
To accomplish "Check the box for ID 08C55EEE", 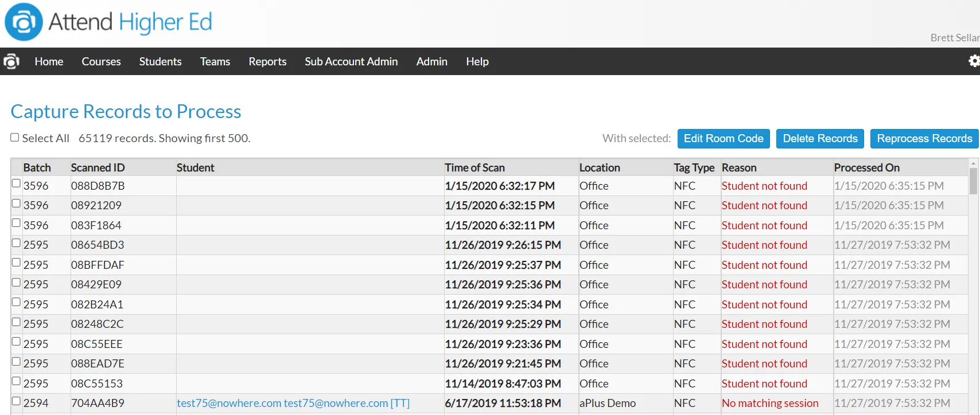I will click(16, 342).
